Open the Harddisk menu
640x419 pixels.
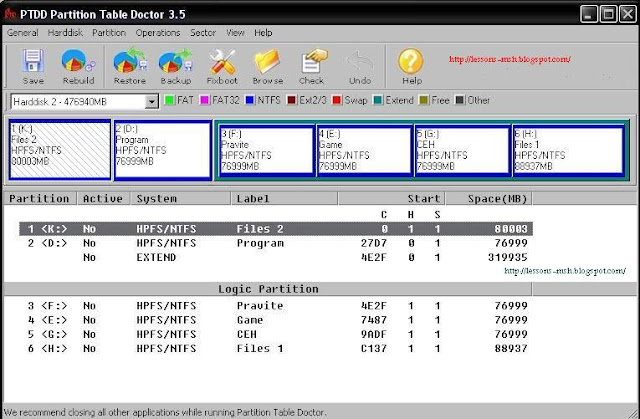click(65, 33)
